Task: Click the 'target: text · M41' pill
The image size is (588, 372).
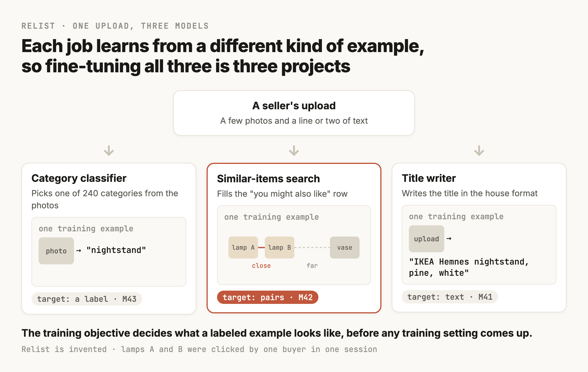Action: coord(450,297)
